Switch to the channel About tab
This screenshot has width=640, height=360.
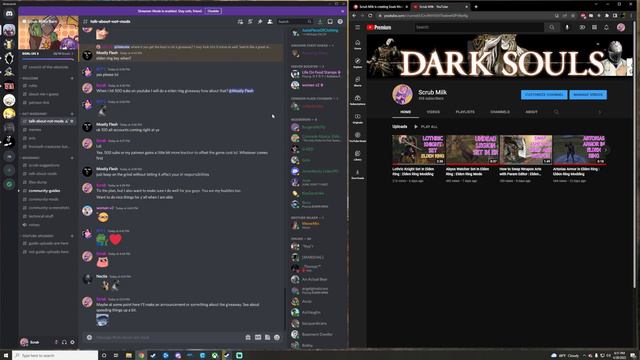[x=531, y=112]
